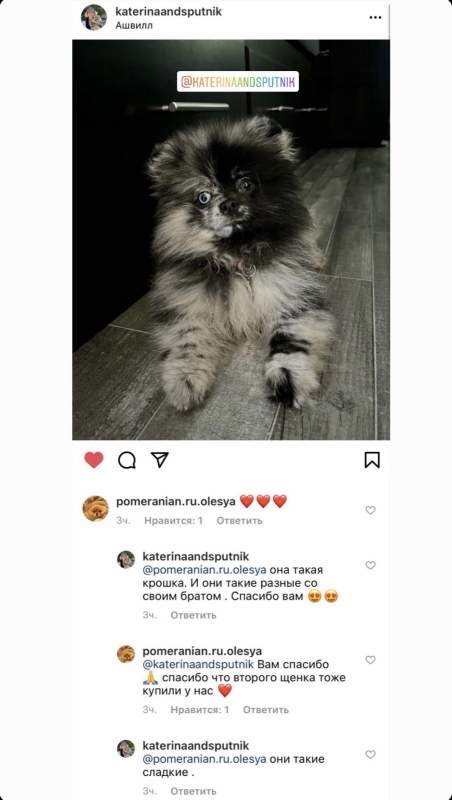Image resolution: width=452 pixels, height=800 pixels.
Task: View likes on the hearts comment
Action: click(173, 521)
